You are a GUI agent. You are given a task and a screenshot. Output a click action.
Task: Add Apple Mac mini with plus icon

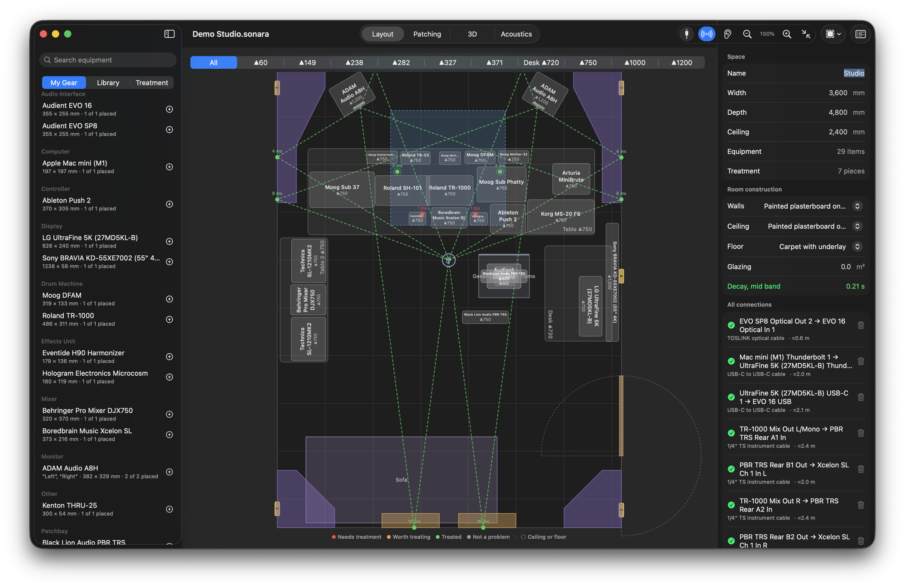coord(169,167)
